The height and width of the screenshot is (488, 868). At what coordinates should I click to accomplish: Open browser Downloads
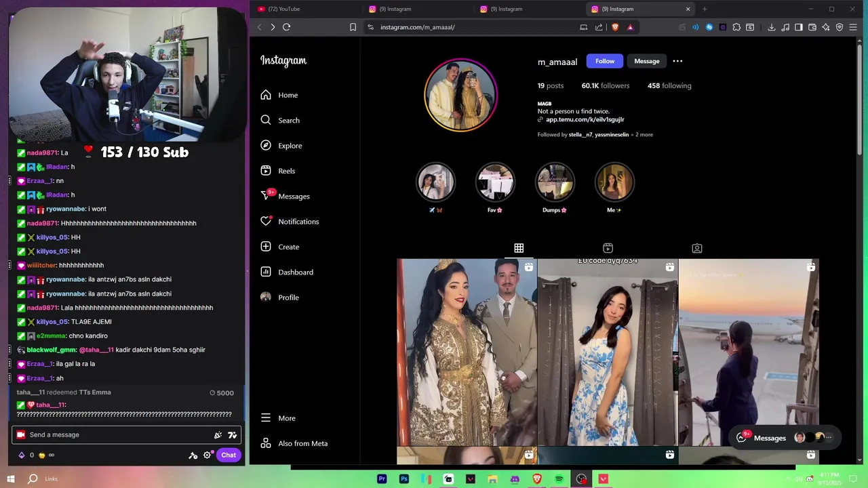tap(772, 27)
